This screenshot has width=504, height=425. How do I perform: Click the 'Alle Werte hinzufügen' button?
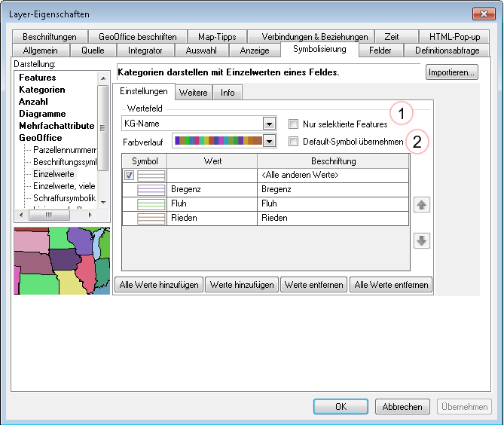159,285
